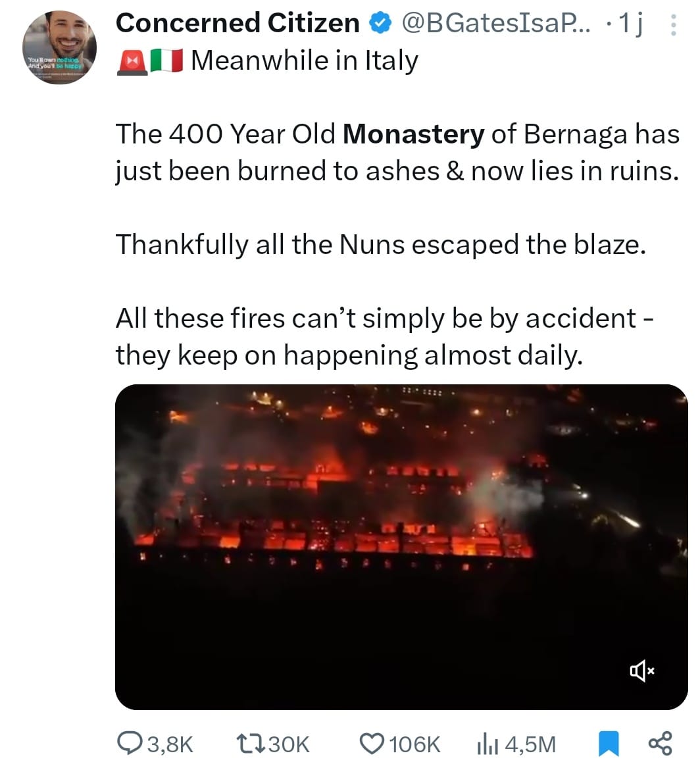This screenshot has width=700, height=768.
Task: Repost using the retweet arrows icon
Action: [250, 744]
